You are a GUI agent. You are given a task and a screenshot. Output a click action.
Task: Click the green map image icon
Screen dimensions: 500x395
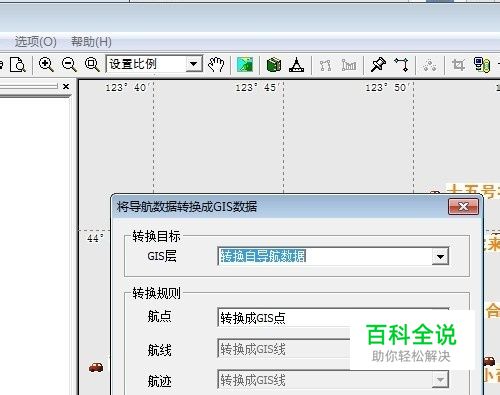245,64
